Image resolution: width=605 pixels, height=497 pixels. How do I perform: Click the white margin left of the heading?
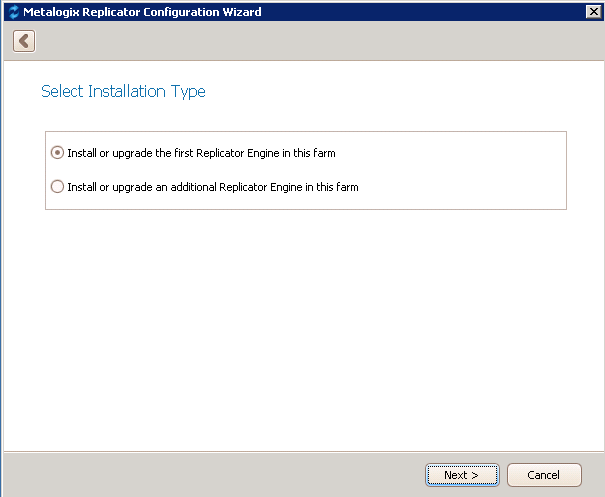pos(20,92)
